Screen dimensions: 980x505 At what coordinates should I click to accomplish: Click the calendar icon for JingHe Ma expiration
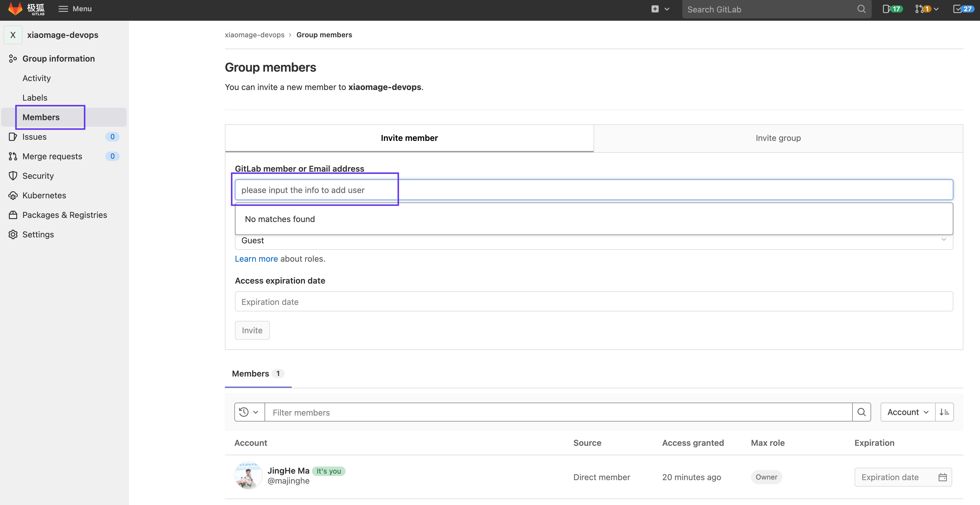(942, 477)
